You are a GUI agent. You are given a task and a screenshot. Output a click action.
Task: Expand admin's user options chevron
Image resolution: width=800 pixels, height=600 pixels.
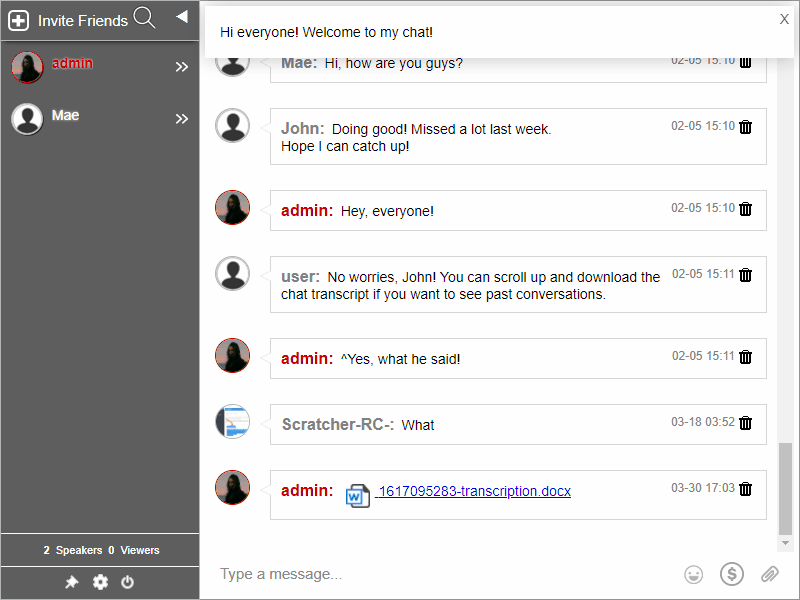182,66
